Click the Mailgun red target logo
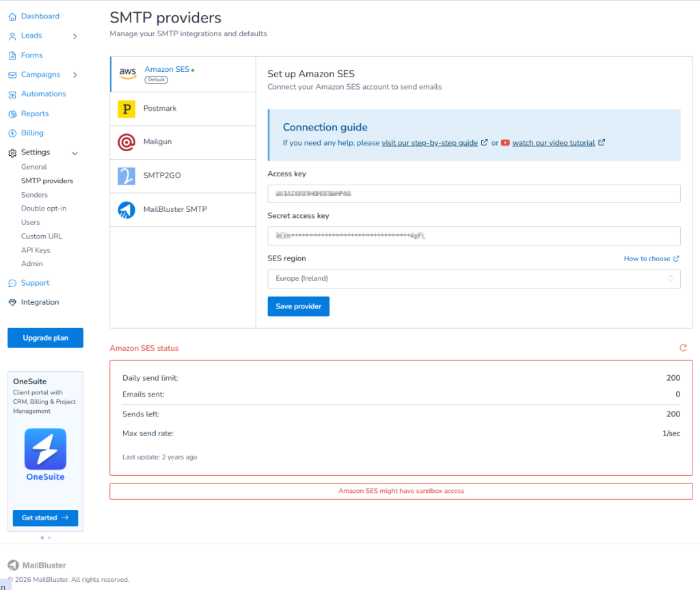This screenshot has height=590, width=700. [126, 142]
